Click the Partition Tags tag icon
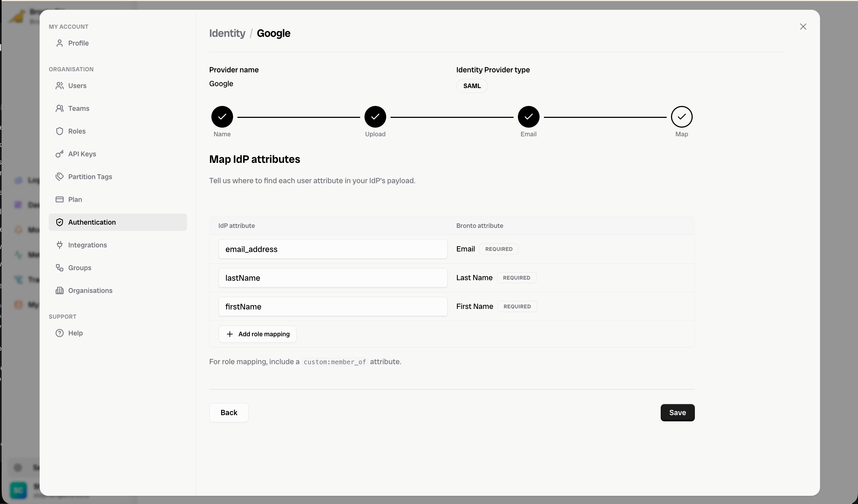This screenshot has width=858, height=504. [x=60, y=176]
